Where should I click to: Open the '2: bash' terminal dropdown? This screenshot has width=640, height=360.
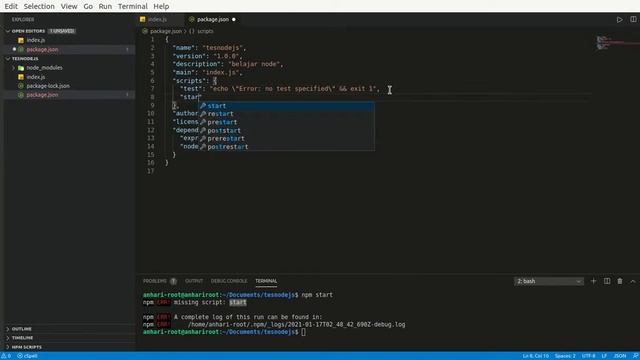coord(549,281)
